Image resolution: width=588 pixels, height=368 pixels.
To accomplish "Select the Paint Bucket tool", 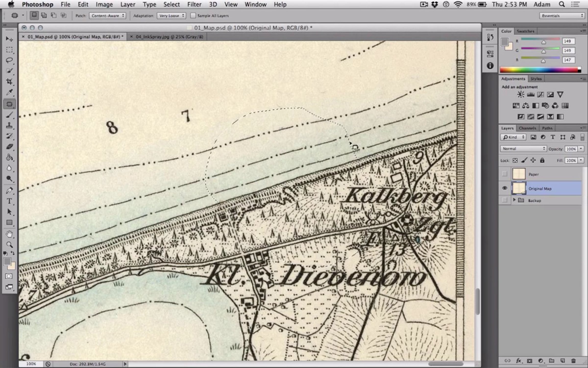I will [x=9, y=158].
